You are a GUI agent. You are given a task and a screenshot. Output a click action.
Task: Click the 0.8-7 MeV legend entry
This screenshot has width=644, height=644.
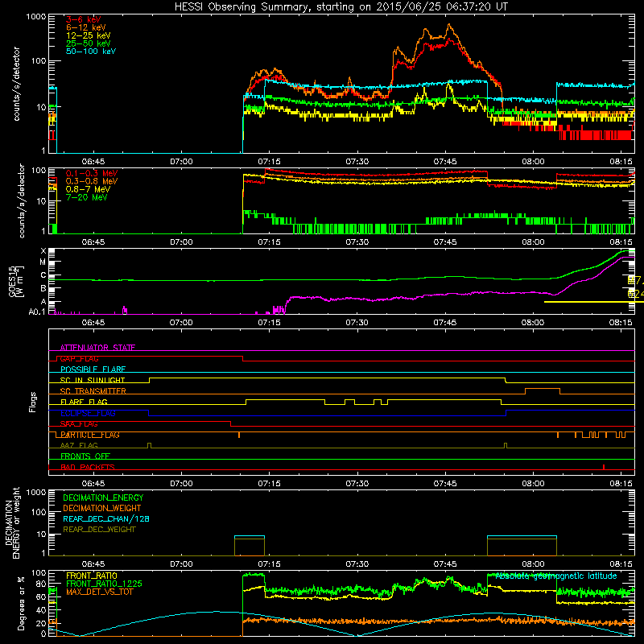click(88, 189)
